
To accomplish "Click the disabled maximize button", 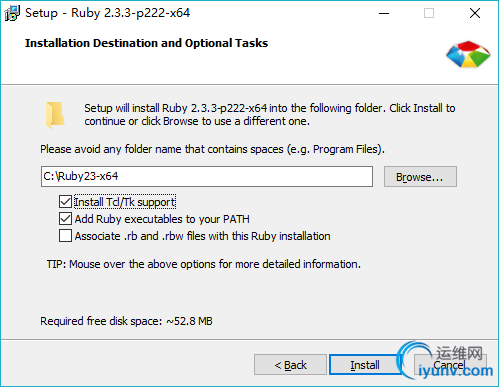I will pos(429,13).
